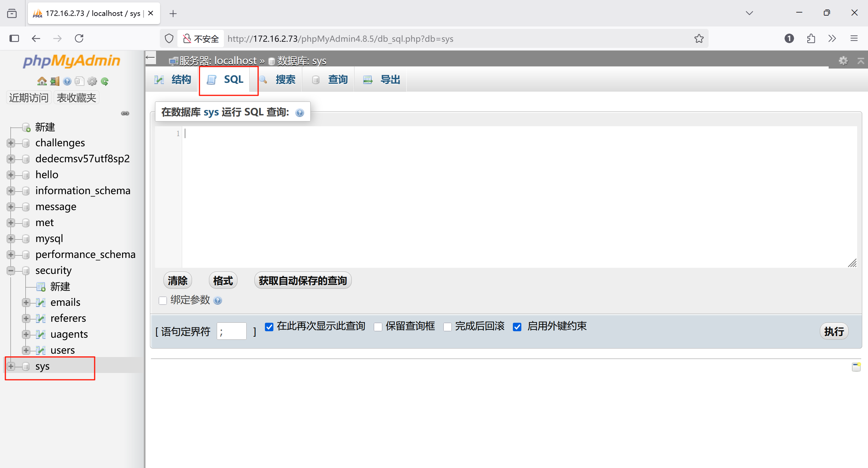Click the uagents table icon

pos(41,334)
